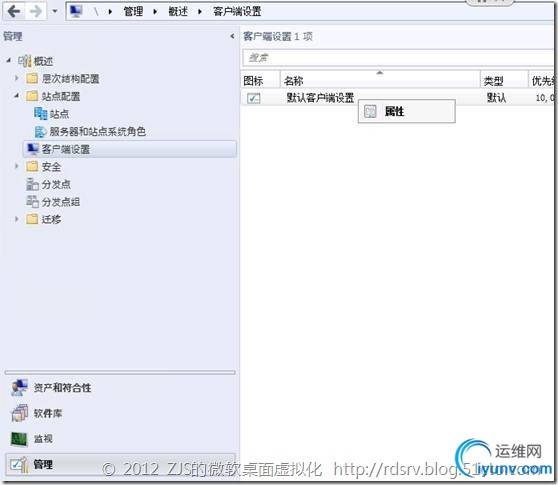Click the 站点配置 folder icon
This screenshot has width=558, height=485.
(x=32, y=96)
